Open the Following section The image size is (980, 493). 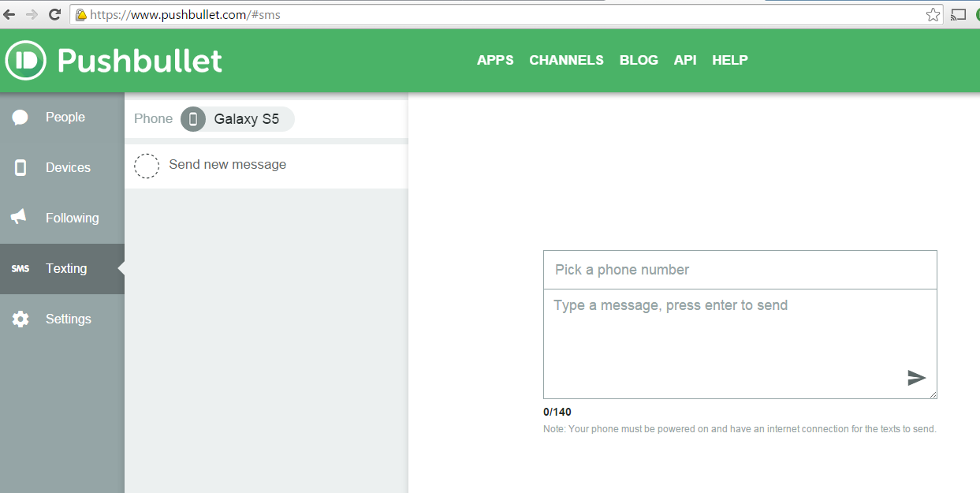62,218
